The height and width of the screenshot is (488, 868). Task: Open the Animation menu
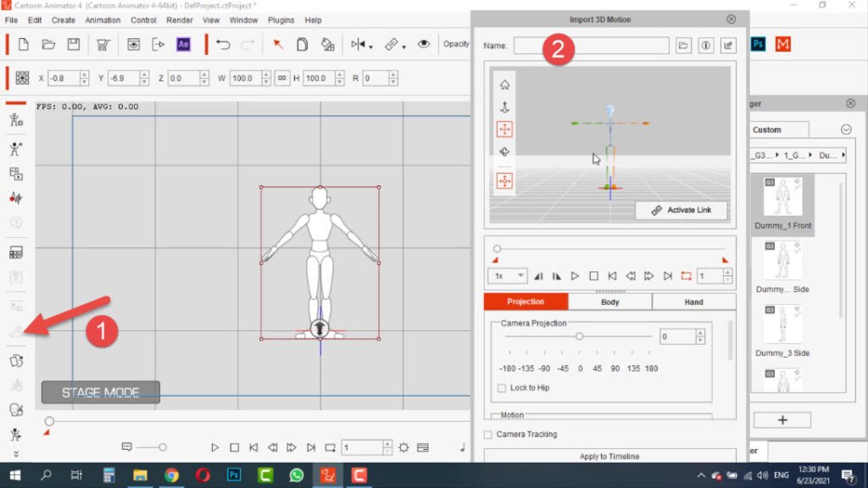103,20
